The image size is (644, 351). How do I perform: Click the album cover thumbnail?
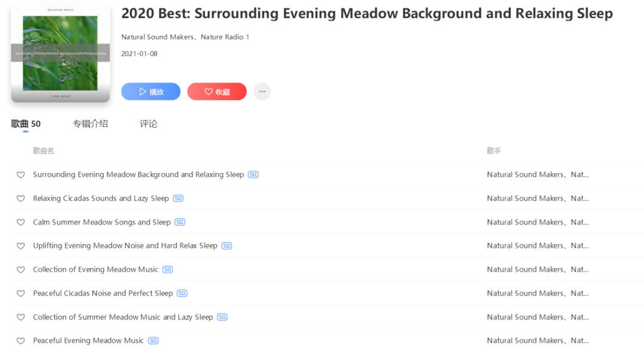(x=60, y=53)
